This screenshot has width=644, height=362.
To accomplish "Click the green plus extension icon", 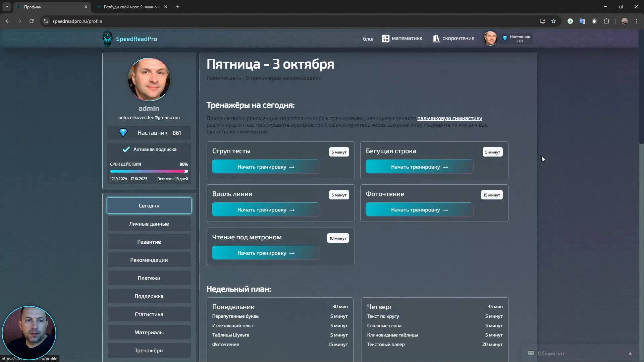I will tap(570, 21).
